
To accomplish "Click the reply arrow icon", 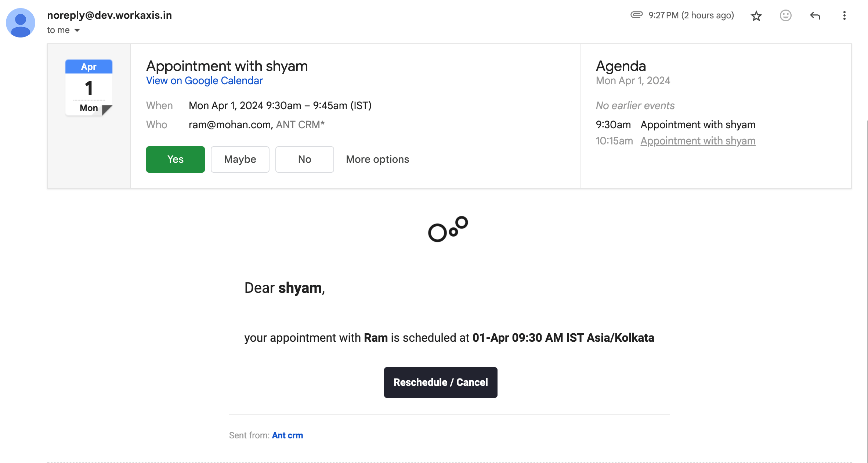I will point(815,15).
